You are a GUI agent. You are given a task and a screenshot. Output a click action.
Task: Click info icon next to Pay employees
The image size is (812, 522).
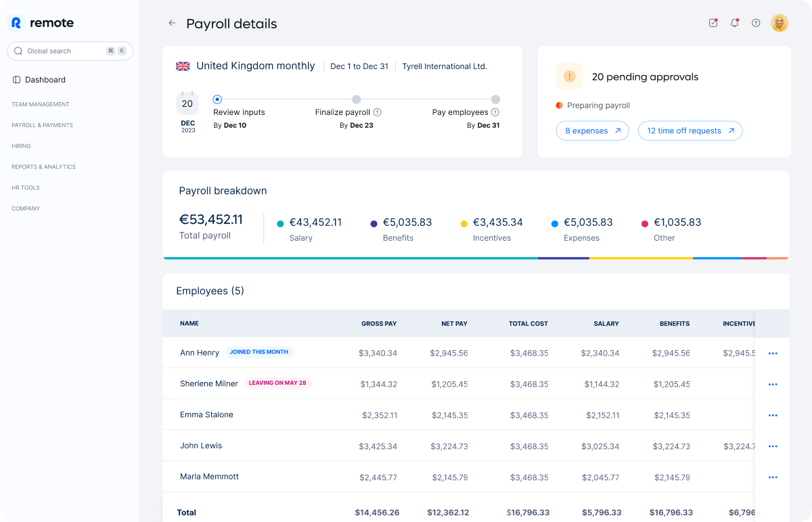pyautogui.click(x=495, y=112)
